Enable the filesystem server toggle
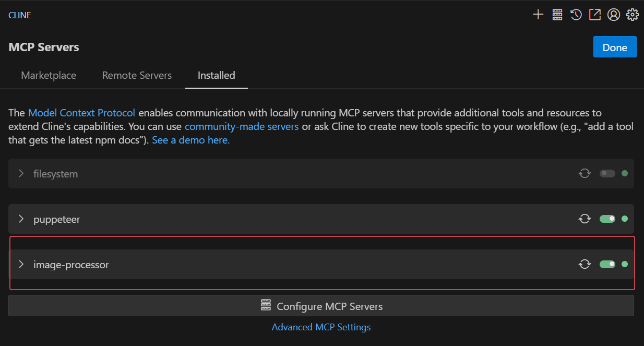Image resolution: width=644 pixels, height=346 pixels. pyautogui.click(x=607, y=173)
